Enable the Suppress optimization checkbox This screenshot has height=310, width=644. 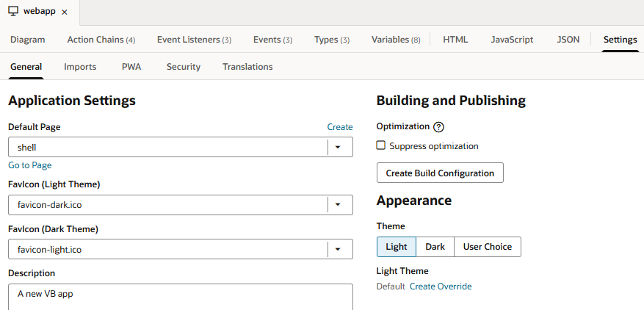[x=381, y=145]
